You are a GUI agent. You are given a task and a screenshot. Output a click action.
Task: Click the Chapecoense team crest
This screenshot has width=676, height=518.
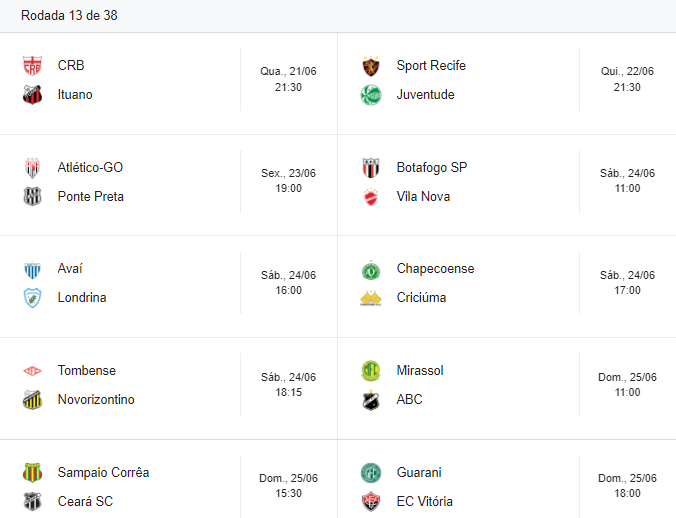371,270
